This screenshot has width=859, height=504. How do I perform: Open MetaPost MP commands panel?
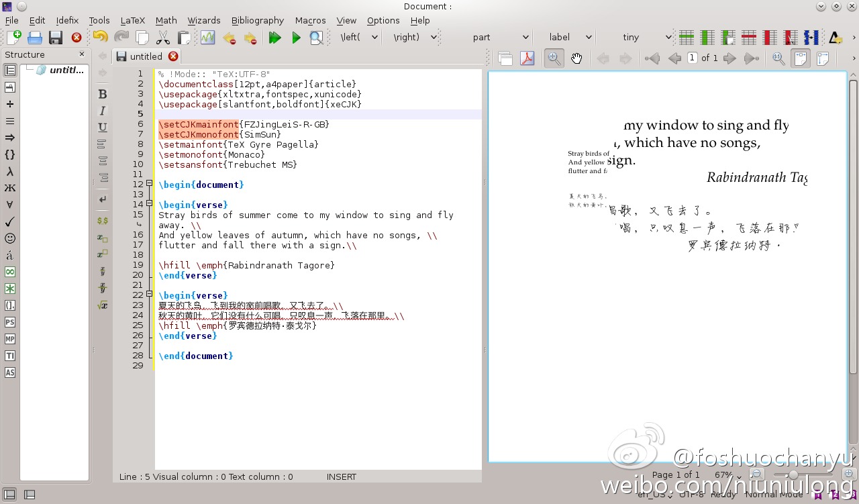point(10,339)
